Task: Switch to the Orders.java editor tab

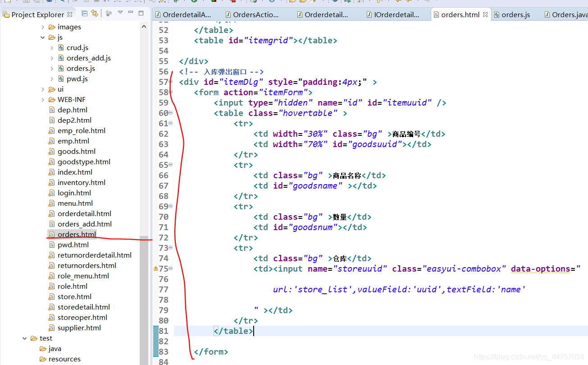Action: tap(566, 14)
